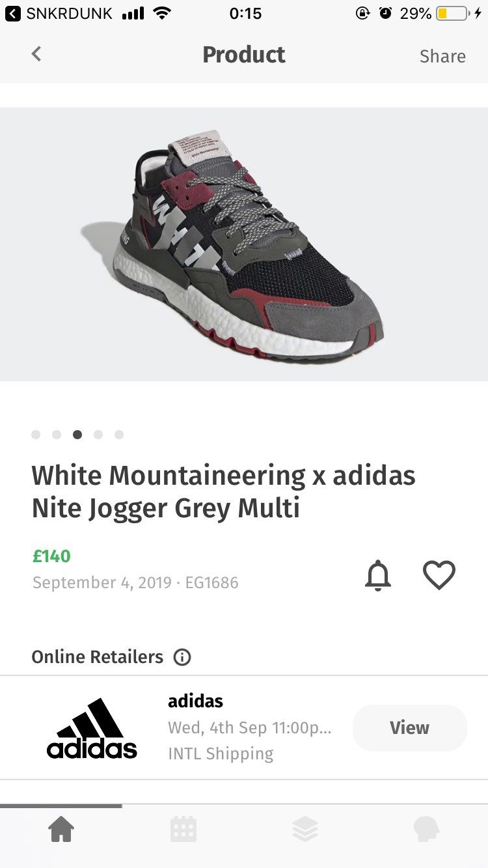This screenshot has height=868, width=488.
Task: Tap the View button for adidas
Action: point(410,727)
